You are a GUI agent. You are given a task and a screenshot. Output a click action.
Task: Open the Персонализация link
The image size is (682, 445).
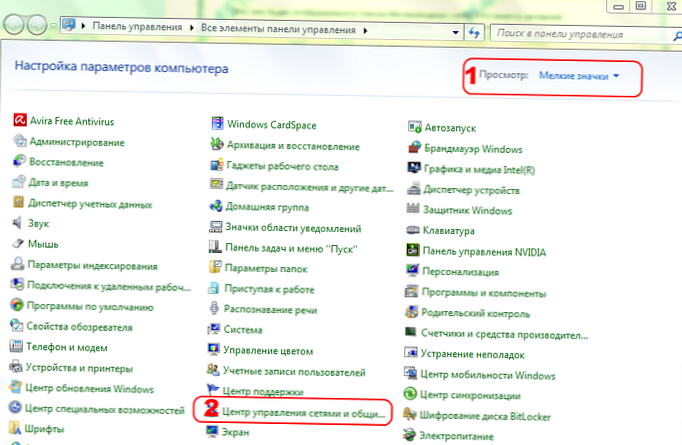click(x=460, y=272)
